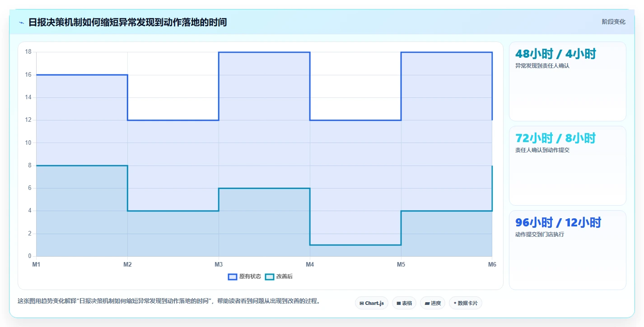Image resolution: width=644 pixels, height=327 pixels.
Task: Click the 18 y-axis label
Action: tap(28, 52)
